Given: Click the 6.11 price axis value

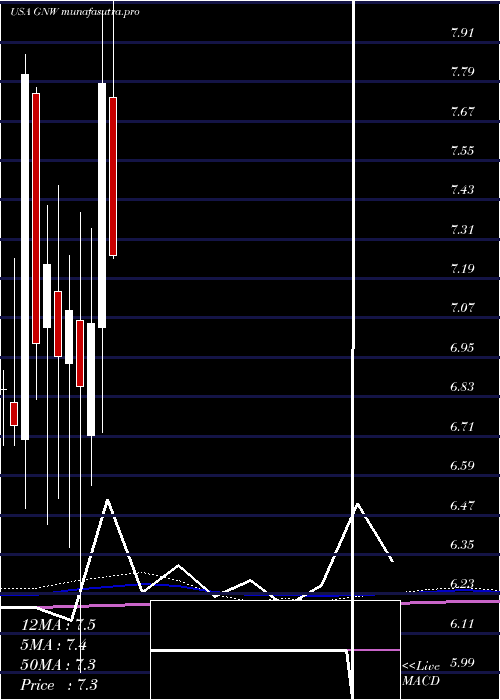Looking at the screenshot, I should [462, 623].
